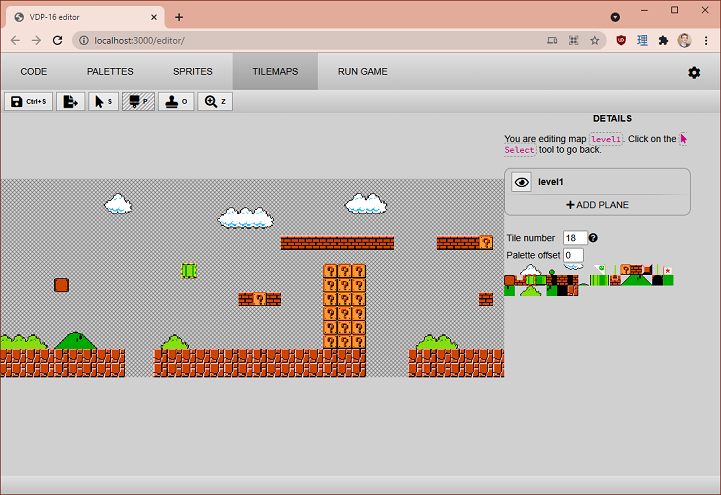This screenshot has width=721, height=495.
Task: Pick the Stamp tool (O)
Action: [176, 102]
